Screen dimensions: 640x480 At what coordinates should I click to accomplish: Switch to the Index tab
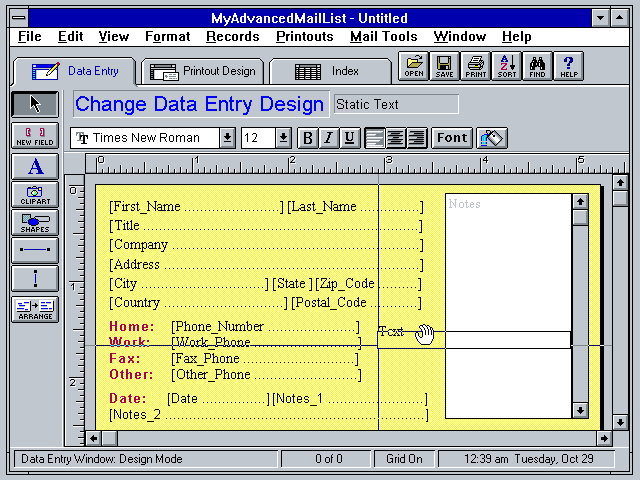[330, 71]
